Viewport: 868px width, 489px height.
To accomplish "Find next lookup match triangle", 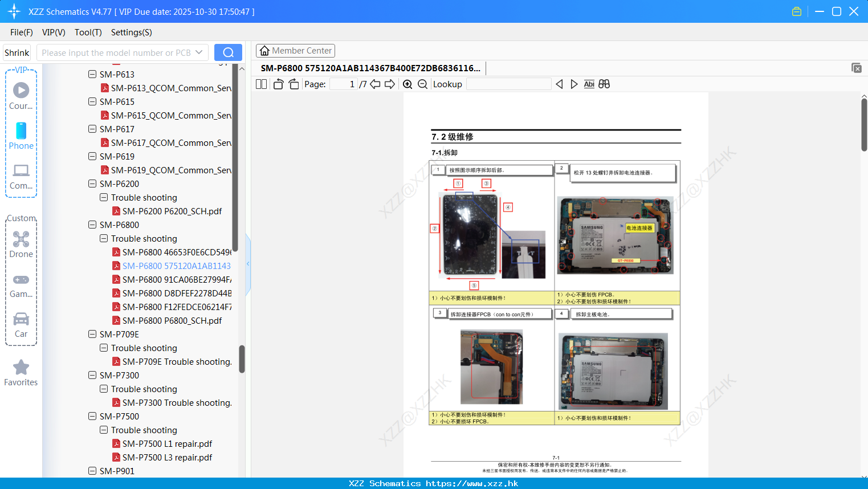I will (574, 84).
